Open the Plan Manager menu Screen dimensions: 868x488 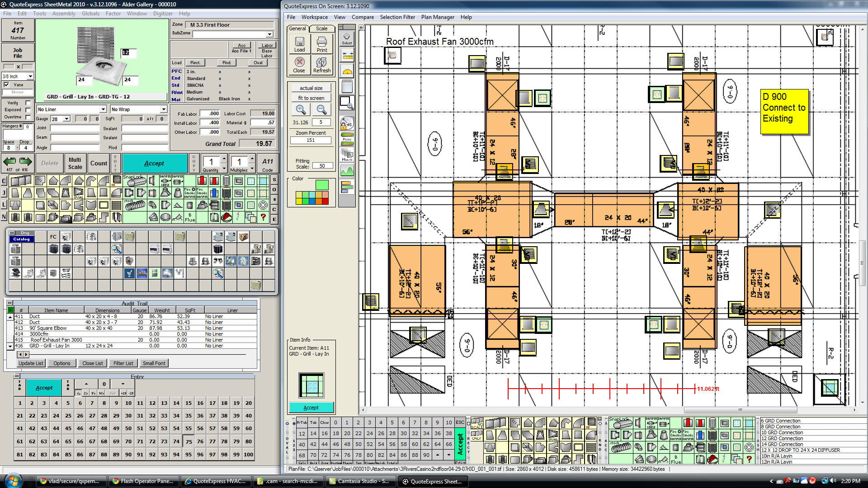click(x=437, y=17)
